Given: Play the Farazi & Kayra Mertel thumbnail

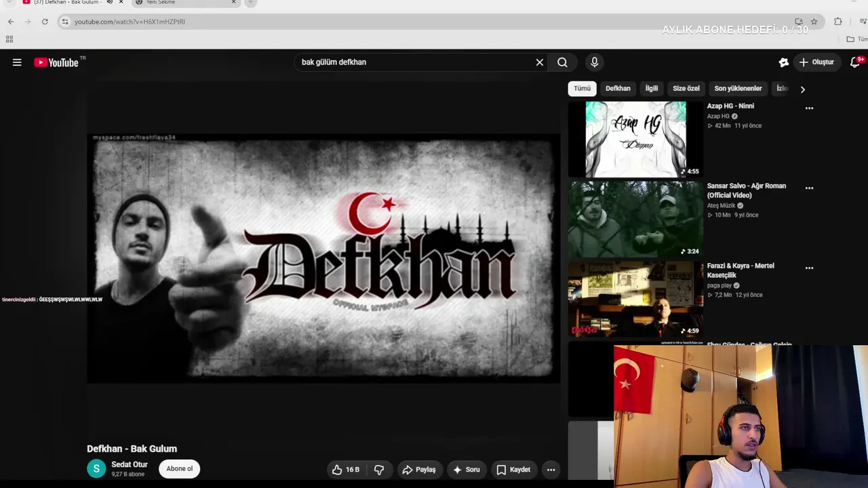Looking at the screenshot, I should pyautogui.click(x=636, y=300).
